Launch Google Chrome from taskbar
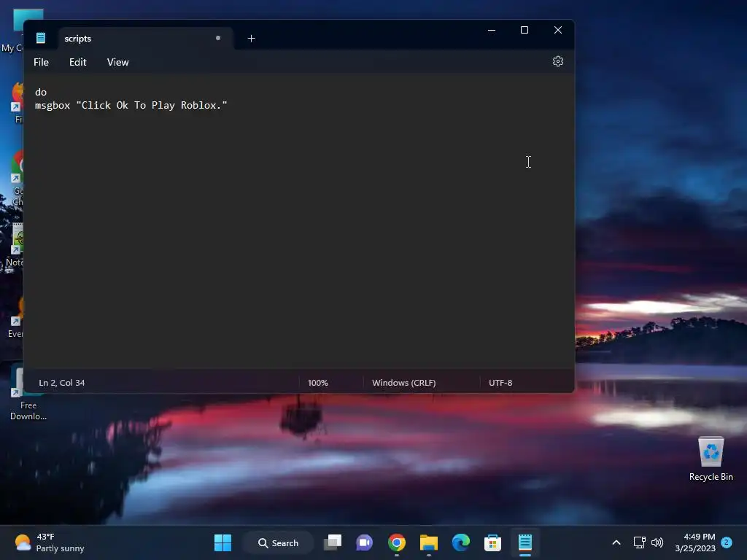Viewport: 747px width, 560px height. click(396, 542)
